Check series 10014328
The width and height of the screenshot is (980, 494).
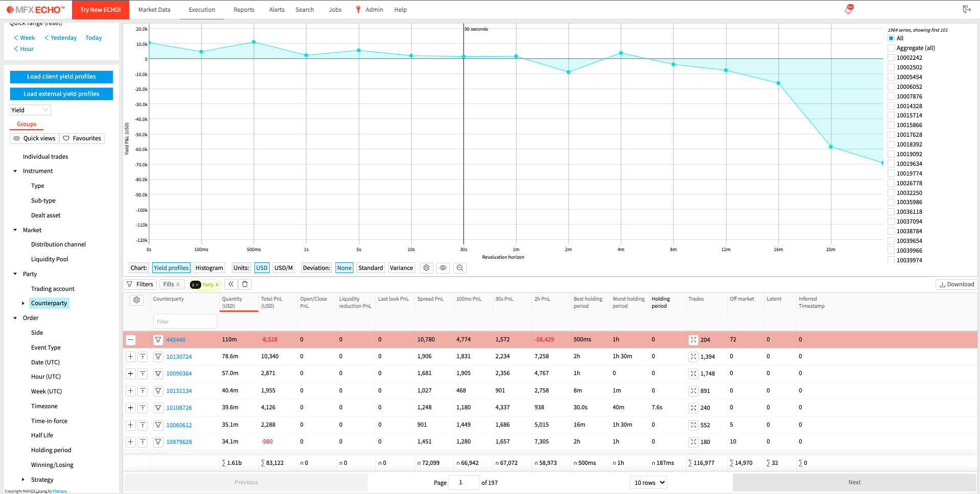click(891, 106)
